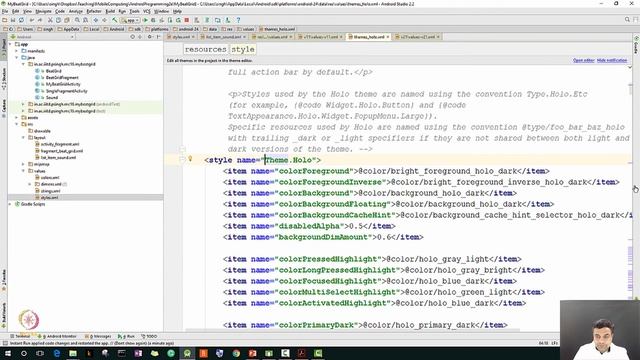
Task: Expand the mipmap folder
Action: point(23,164)
